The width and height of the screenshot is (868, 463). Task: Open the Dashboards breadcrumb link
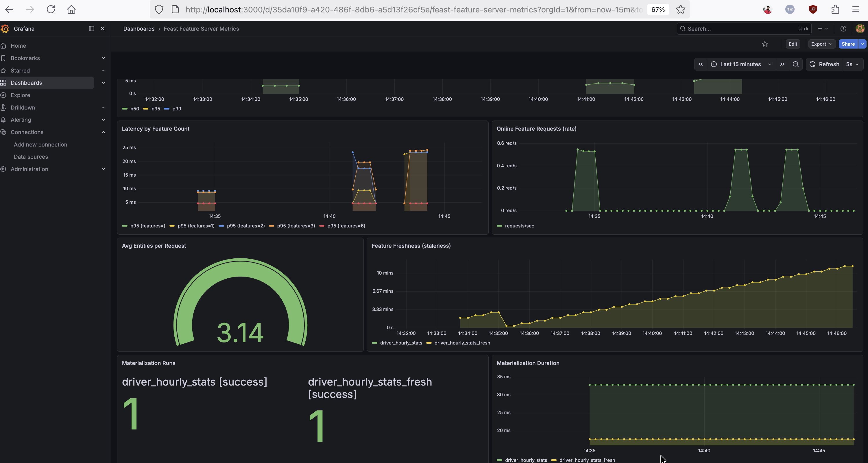(139, 29)
